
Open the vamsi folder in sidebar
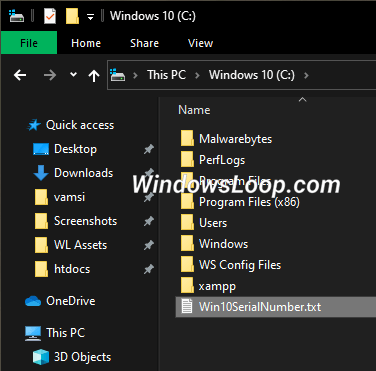click(x=69, y=197)
